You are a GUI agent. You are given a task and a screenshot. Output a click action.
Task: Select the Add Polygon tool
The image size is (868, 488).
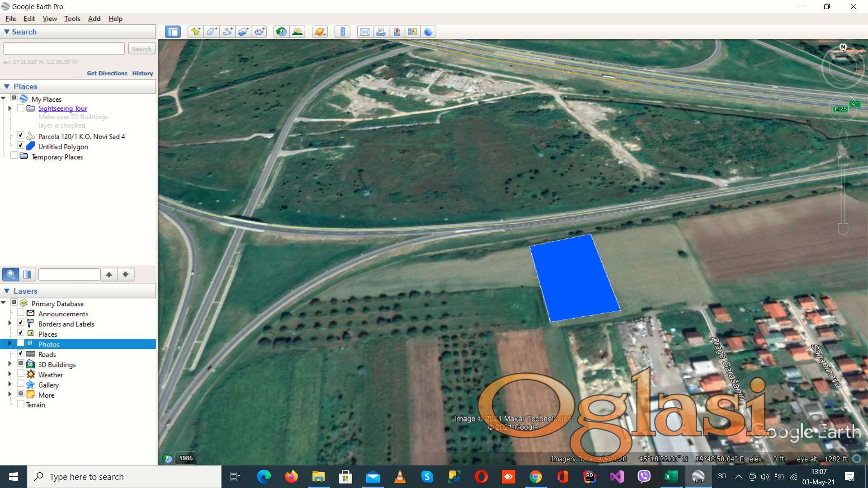[x=211, y=32]
